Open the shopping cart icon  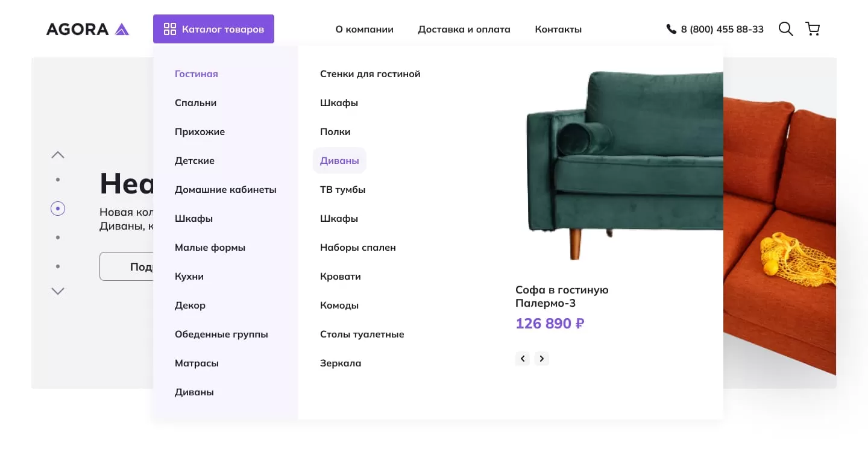pos(812,28)
